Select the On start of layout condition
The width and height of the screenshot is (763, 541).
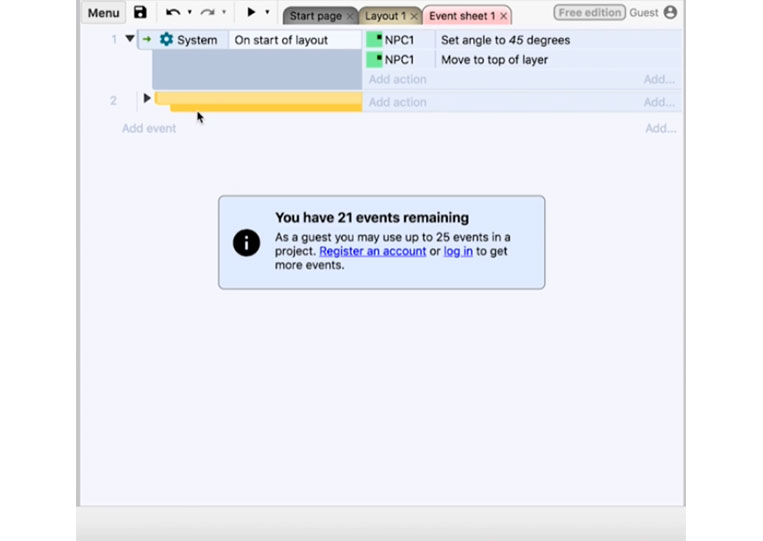tap(281, 40)
